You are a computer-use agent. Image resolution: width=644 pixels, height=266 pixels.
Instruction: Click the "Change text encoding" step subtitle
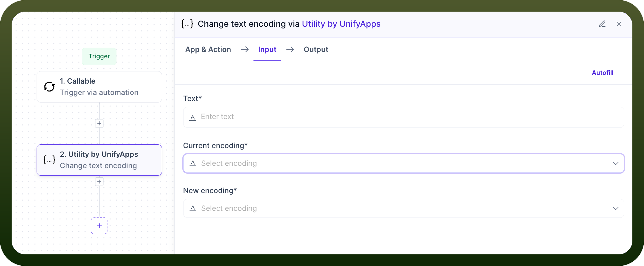click(x=98, y=166)
